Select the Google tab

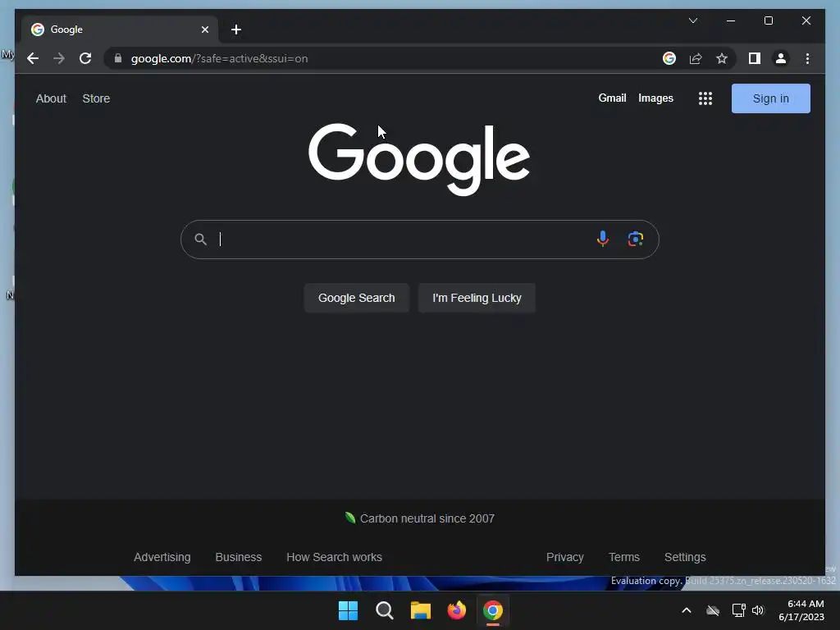(120, 30)
